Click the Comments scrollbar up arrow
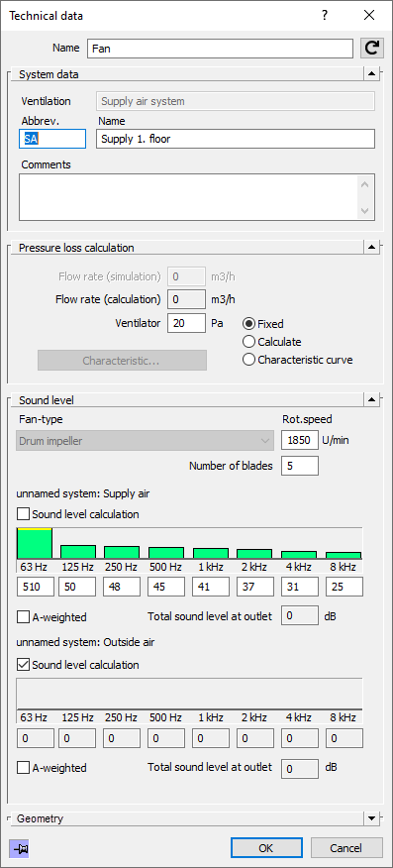The height and width of the screenshot is (868, 393). 364,184
